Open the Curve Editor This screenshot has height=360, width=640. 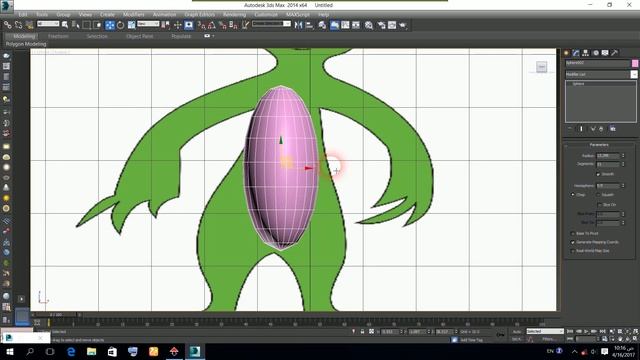[345, 25]
